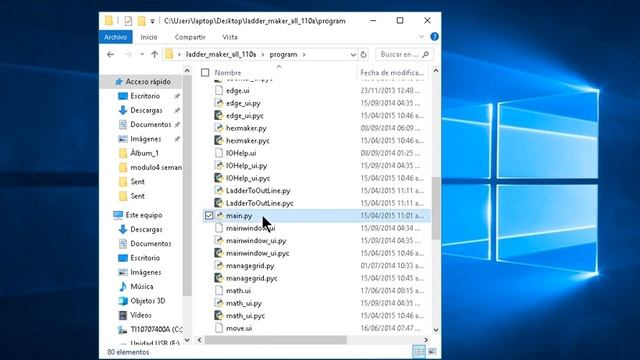Open recent locations dropdown arrow

(142, 54)
